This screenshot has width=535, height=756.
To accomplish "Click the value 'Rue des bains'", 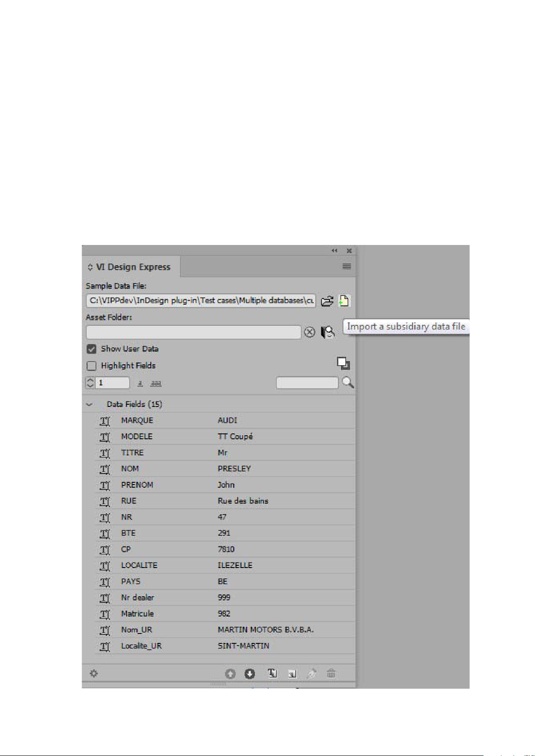I will pos(243,501).
